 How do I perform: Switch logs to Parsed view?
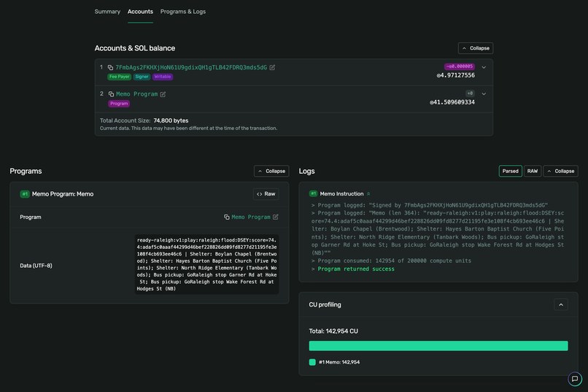coord(511,171)
